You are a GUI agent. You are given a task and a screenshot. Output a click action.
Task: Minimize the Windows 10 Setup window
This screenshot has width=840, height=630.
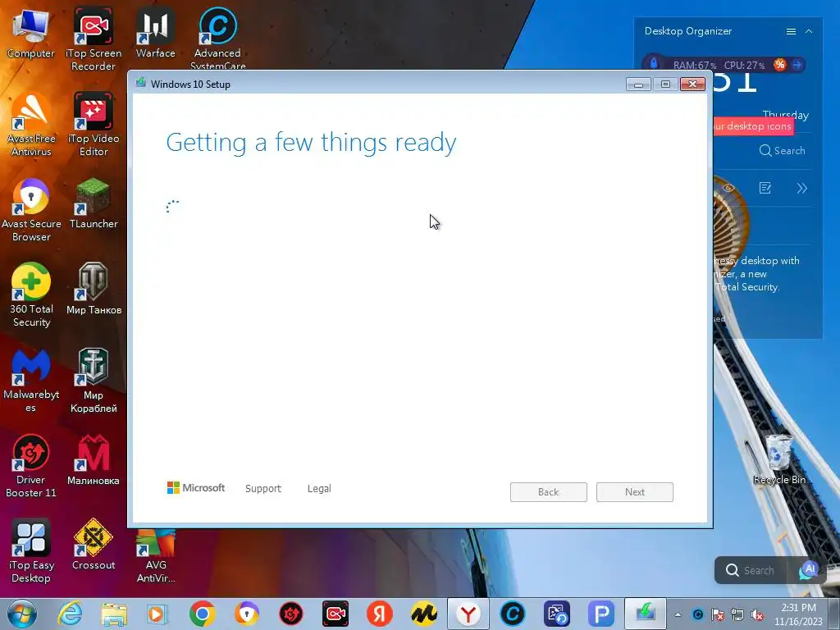(x=638, y=84)
